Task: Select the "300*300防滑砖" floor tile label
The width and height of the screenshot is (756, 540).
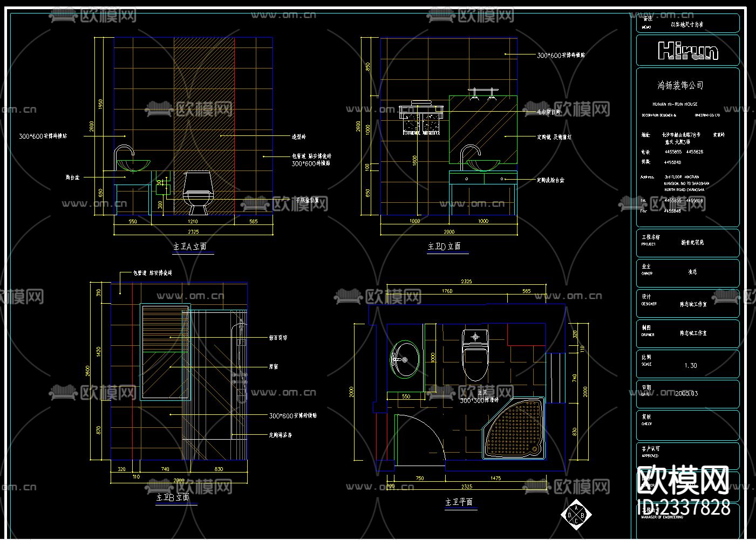Action: (x=479, y=401)
